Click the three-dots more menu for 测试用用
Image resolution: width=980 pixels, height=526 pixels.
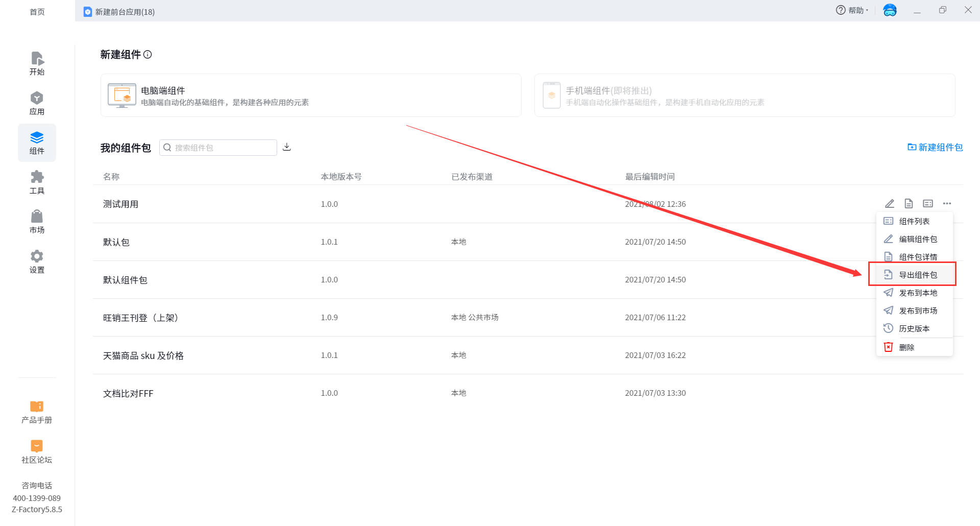[947, 204]
